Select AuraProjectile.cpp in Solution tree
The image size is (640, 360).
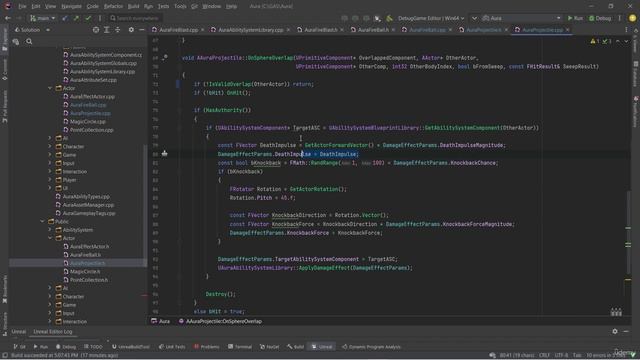[x=90, y=113]
